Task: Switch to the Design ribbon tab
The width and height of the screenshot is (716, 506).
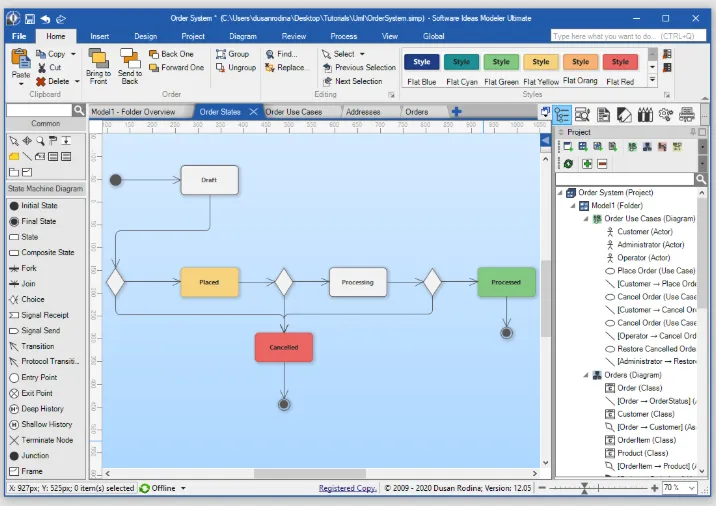Action: [146, 36]
